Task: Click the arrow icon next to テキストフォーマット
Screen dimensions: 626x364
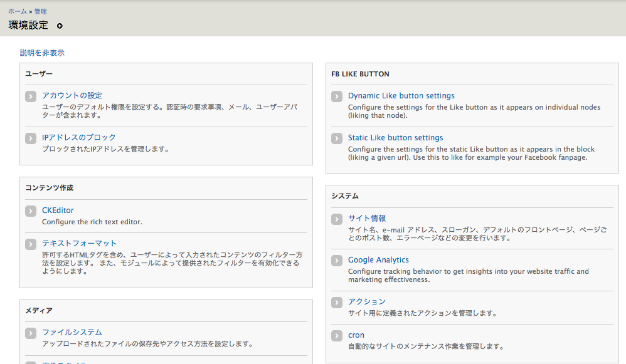Action: (x=31, y=244)
